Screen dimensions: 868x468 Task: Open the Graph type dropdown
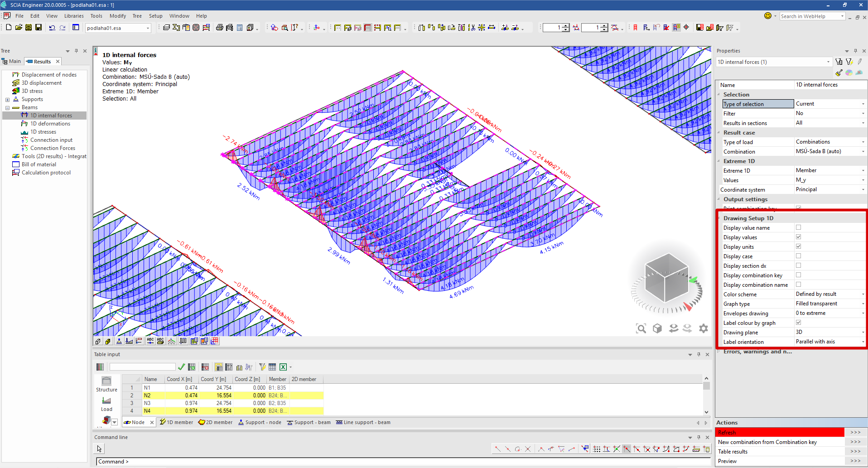(863, 304)
